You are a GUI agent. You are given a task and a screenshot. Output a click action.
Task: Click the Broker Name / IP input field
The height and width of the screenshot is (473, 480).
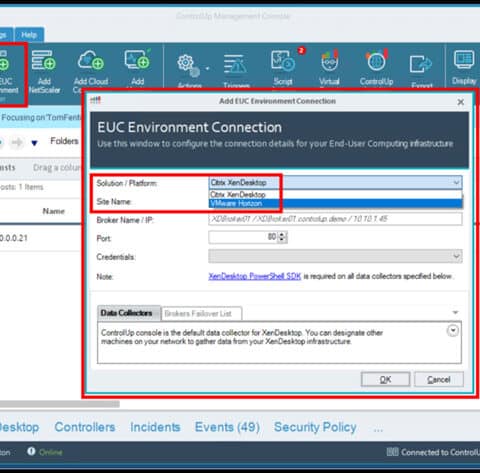335,219
